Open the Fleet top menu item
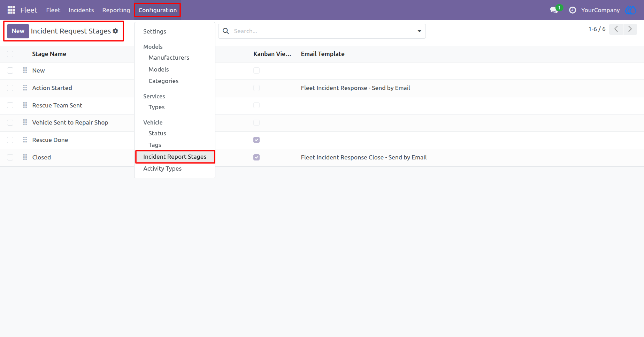This screenshot has width=644, height=337. [x=53, y=10]
